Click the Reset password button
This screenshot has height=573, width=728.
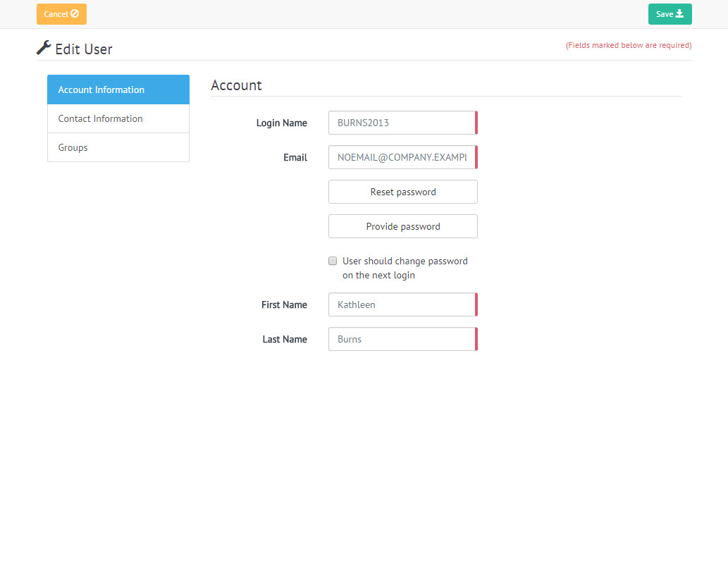pyautogui.click(x=402, y=192)
